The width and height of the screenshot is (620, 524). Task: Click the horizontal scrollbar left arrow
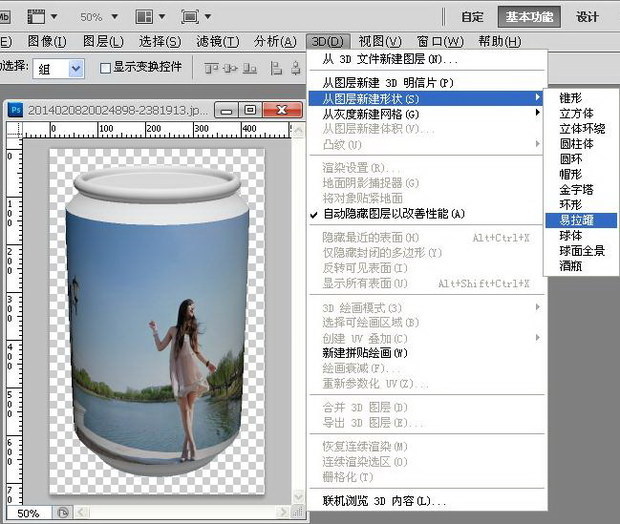(81, 513)
